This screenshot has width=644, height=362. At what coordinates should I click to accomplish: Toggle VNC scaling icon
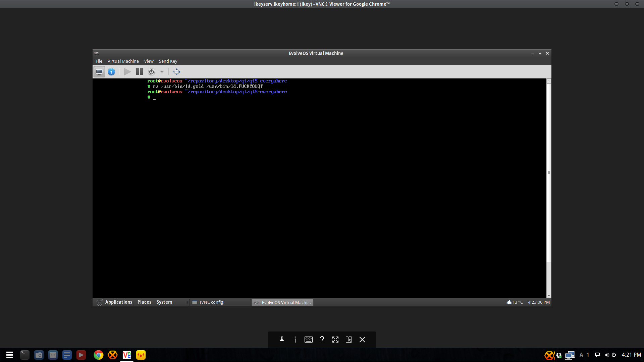click(349, 340)
